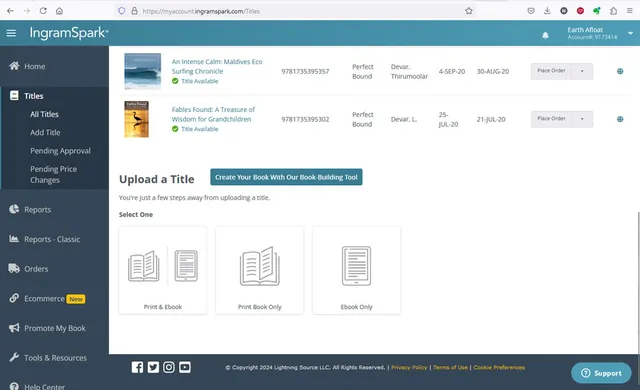This screenshot has width=640, height=390.
Task: Reload the browser page
Action: click(43, 11)
